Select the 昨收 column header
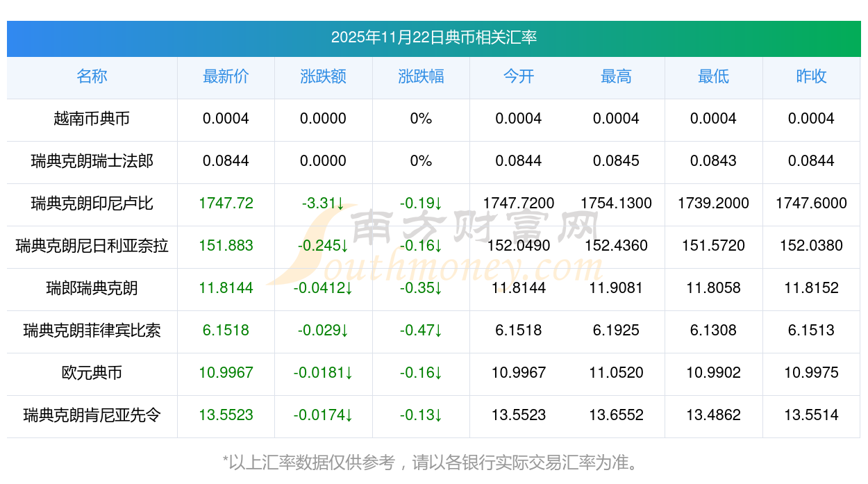 click(x=811, y=76)
